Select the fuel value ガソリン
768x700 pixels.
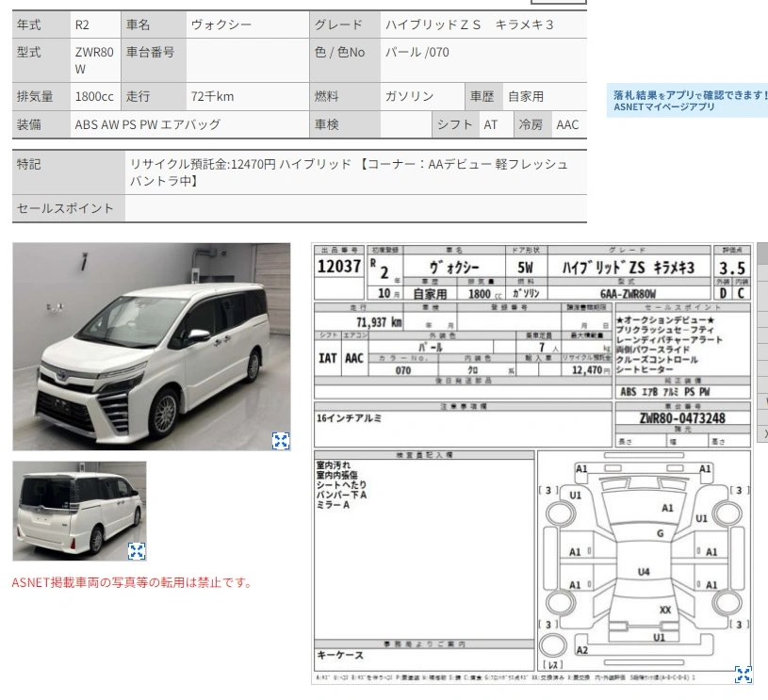(410, 96)
